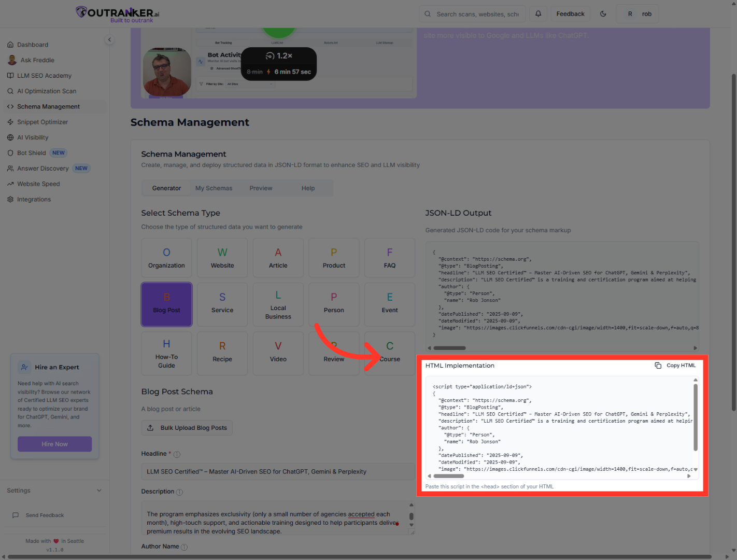Copy the HTML implementation code
This screenshot has width=737, height=560.
click(675, 365)
